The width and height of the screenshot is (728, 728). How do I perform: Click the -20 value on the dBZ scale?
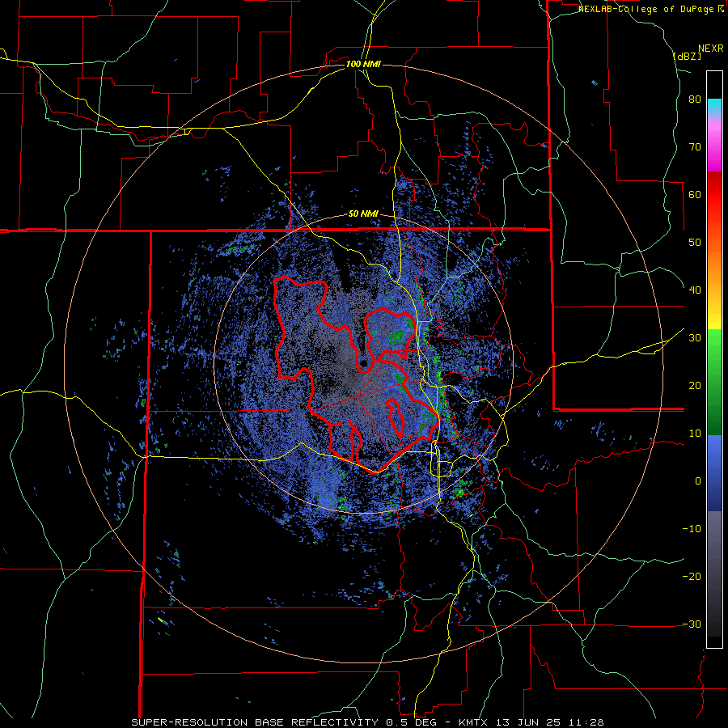click(x=692, y=577)
